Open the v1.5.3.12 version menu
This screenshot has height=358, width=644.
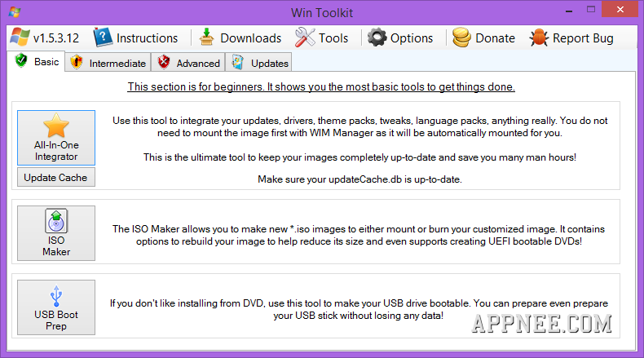click(45, 38)
